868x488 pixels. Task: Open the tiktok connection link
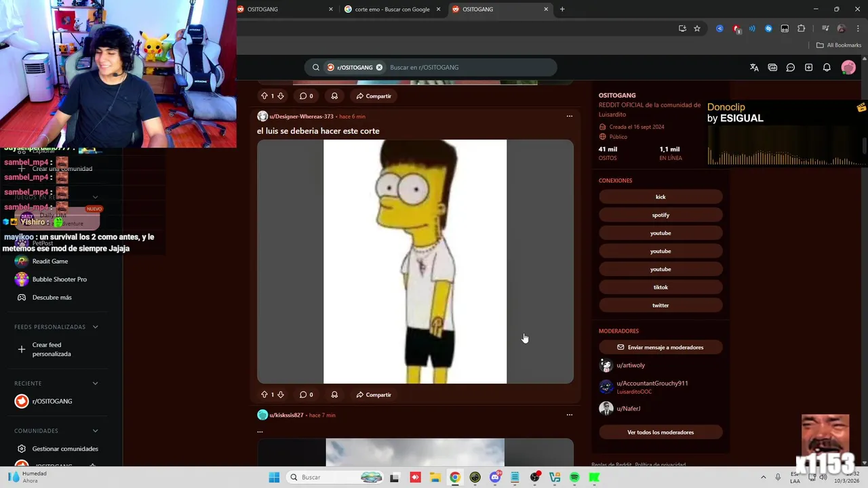coord(660,287)
